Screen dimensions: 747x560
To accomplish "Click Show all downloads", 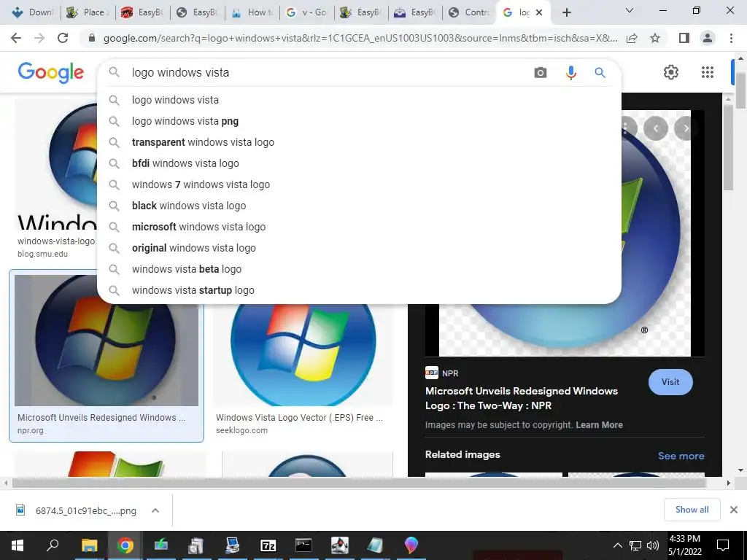I will click(692, 510).
